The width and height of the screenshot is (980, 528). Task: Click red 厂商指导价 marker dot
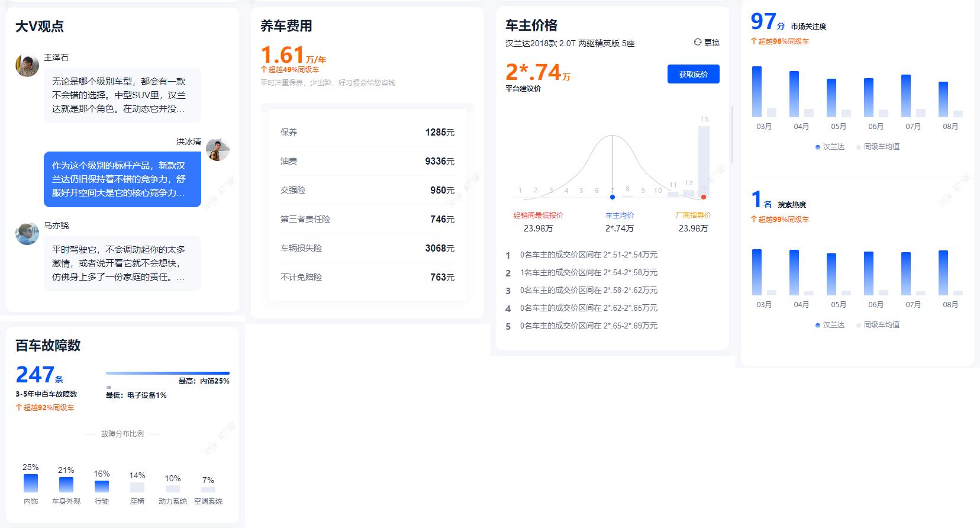(704, 197)
